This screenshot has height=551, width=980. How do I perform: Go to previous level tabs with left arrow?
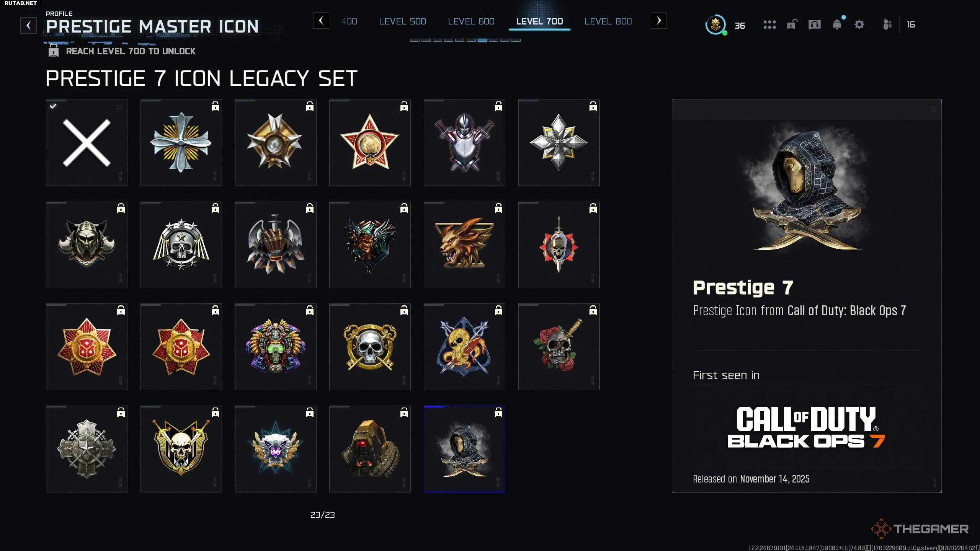pyautogui.click(x=321, y=21)
